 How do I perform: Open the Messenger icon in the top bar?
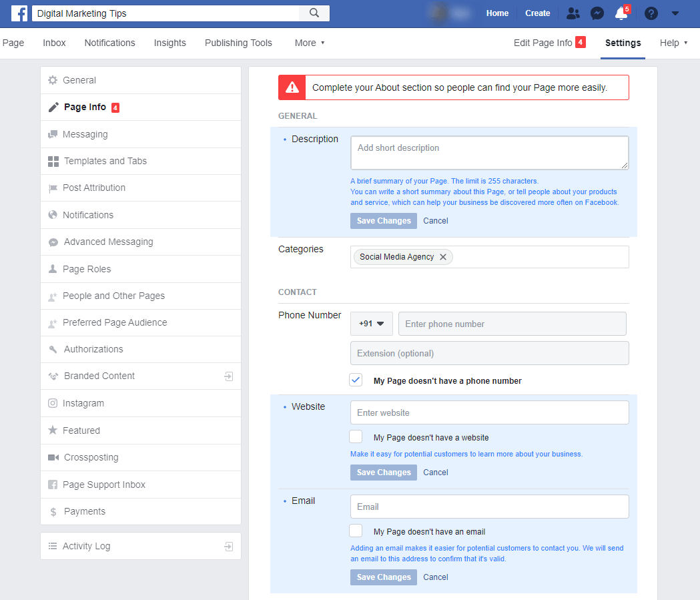[597, 13]
